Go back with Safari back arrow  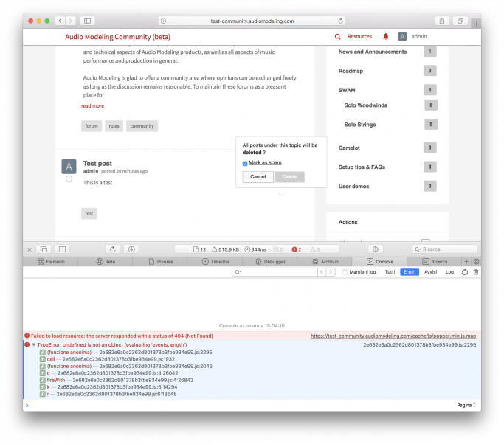point(60,21)
